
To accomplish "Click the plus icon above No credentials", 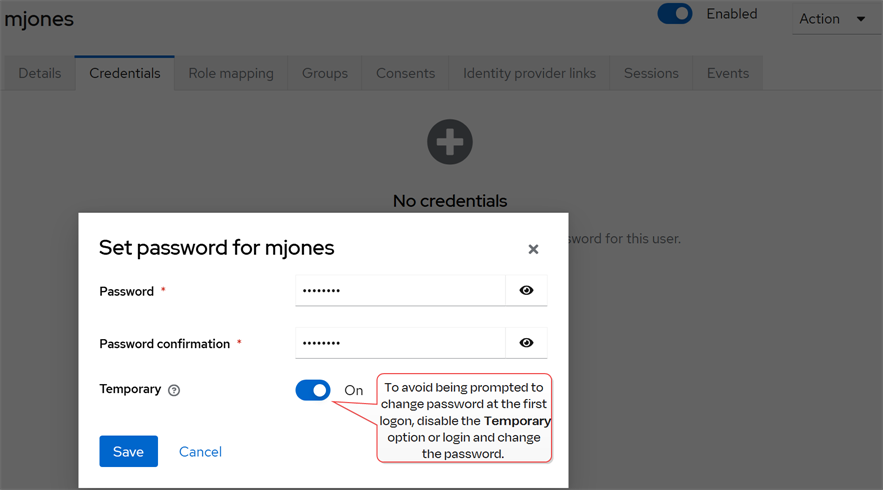I will click(450, 142).
